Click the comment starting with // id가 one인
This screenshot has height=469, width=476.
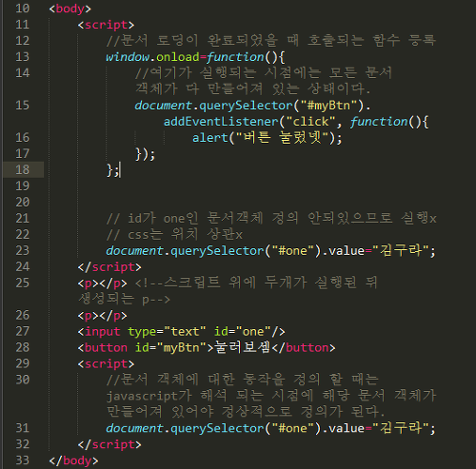(x=271, y=218)
